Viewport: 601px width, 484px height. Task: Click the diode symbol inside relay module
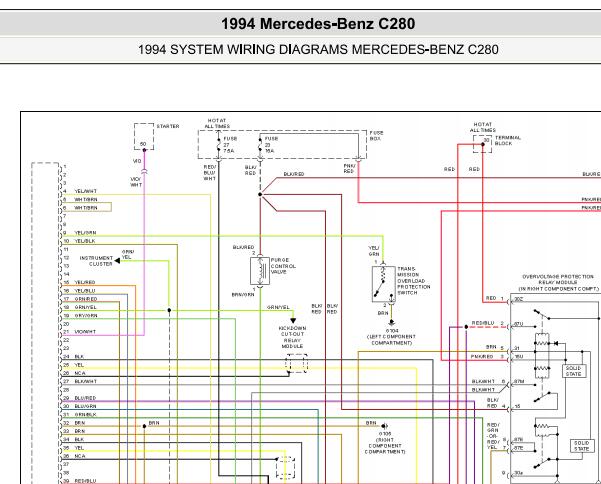pos(556,343)
